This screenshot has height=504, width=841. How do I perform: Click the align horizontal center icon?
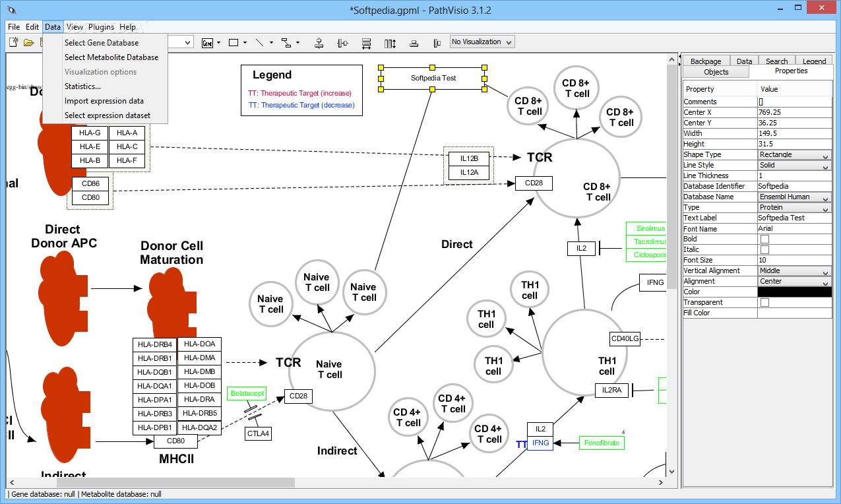click(319, 43)
